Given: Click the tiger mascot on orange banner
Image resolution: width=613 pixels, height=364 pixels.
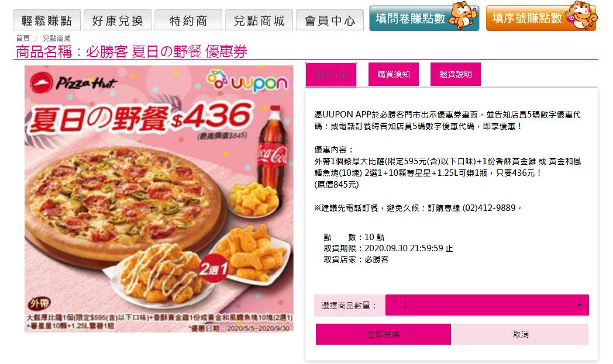Looking at the screenshot, I should pyautogui.click(x=582, y=16).
